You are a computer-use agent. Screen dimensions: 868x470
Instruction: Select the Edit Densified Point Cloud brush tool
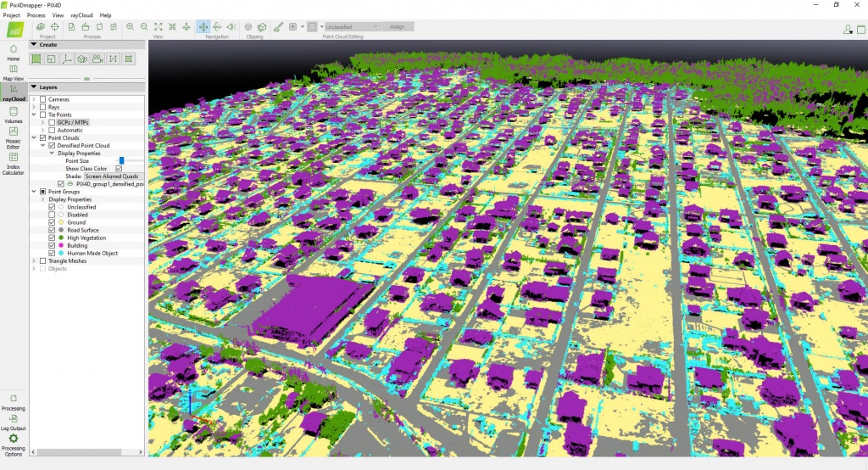point(278,27)
